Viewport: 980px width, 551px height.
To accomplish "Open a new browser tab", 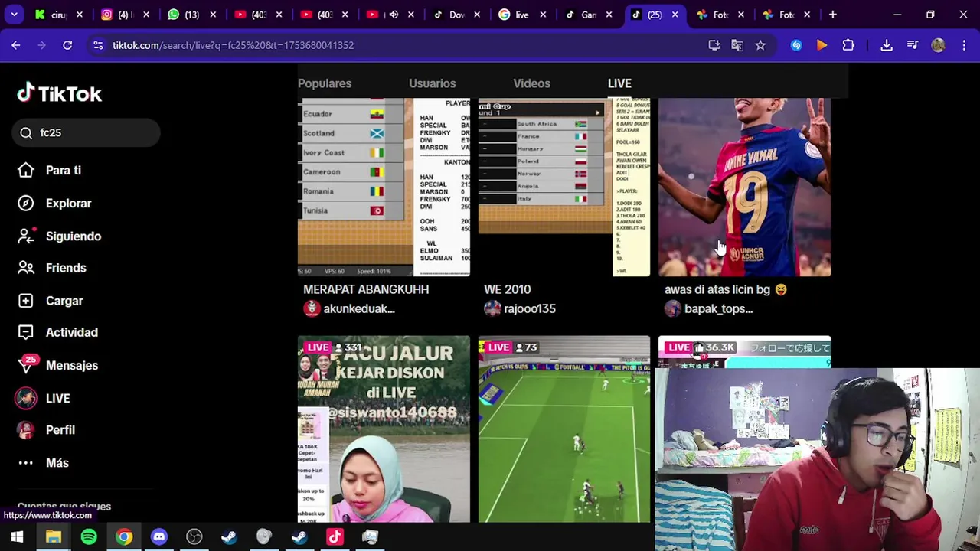I will click(832, 15).
